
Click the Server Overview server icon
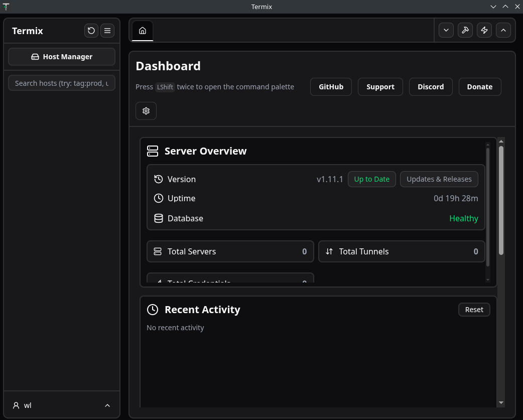pos(153,151)
